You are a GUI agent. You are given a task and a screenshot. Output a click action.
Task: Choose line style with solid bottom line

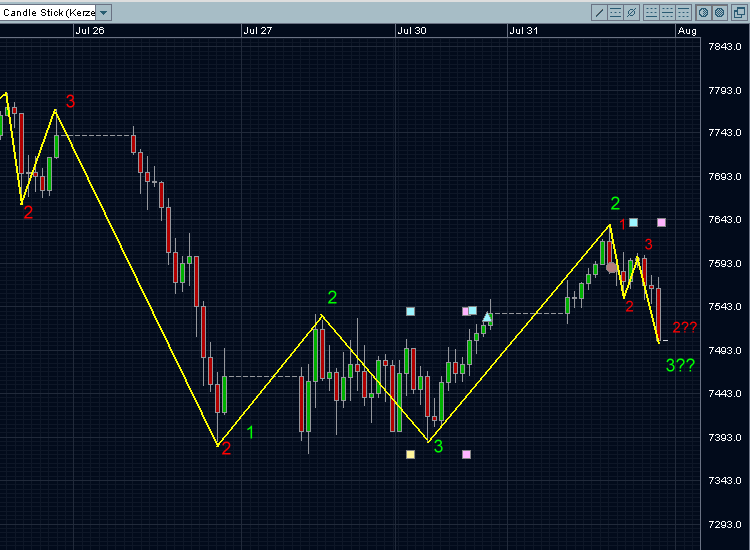651,12
